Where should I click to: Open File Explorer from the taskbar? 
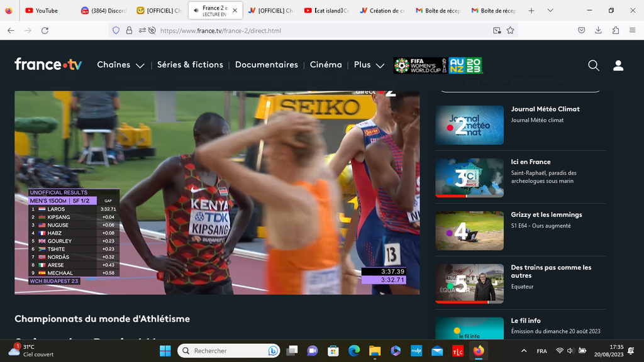(375, 351)
